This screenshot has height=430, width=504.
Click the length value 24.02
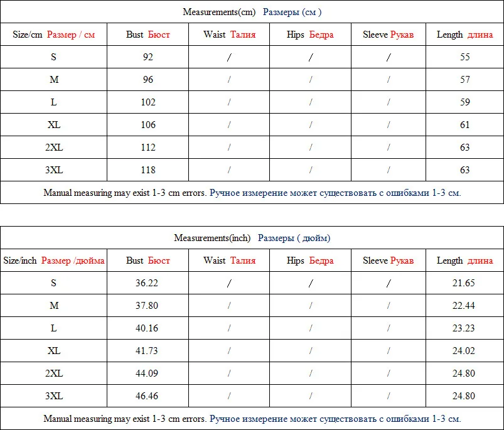click(x=463, y=351)
